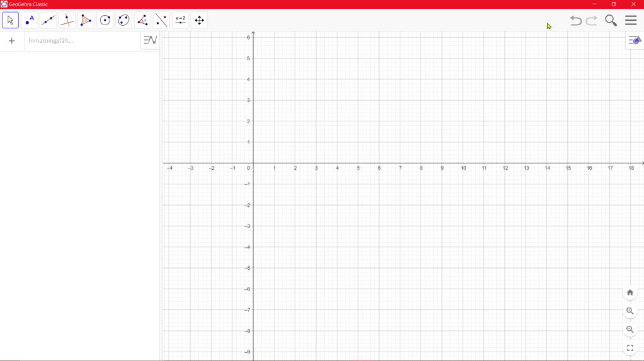Choose the Slider tool in toolbar
This screenshot has width=644, height=361.
pyautogui.click(x=181, y=20)
